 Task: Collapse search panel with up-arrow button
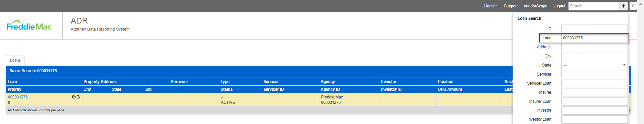pos(624,6)
